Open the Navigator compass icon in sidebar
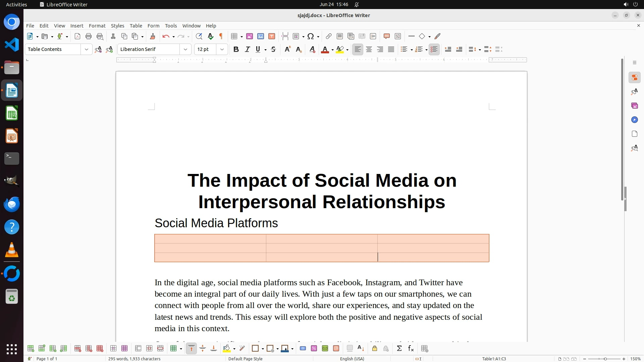 click(x=634, y=120)
